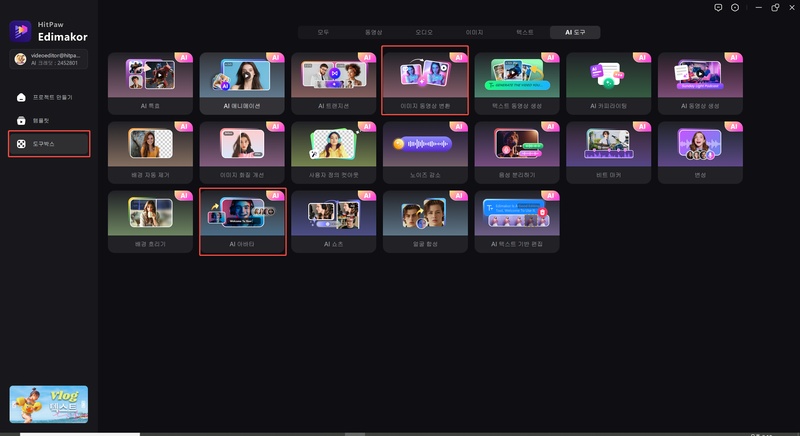The height and width of the screenshot is (436, 800).
Task: Open the 이미지 동영상 변환 tool
Action: 425,81
